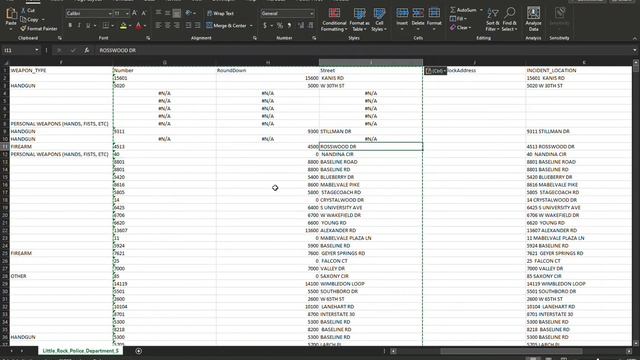
Task: Activate the Format Painter brush
Action: click(x=23, y=29)
